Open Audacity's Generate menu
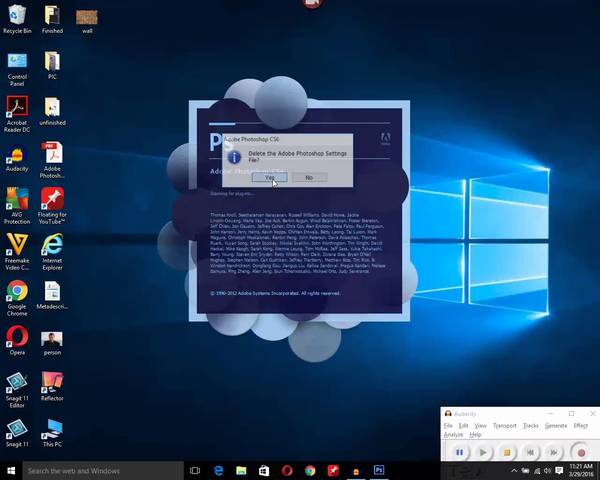Image resolution: width=600 pixels, height=480 pixels. [x=556, y=425]
